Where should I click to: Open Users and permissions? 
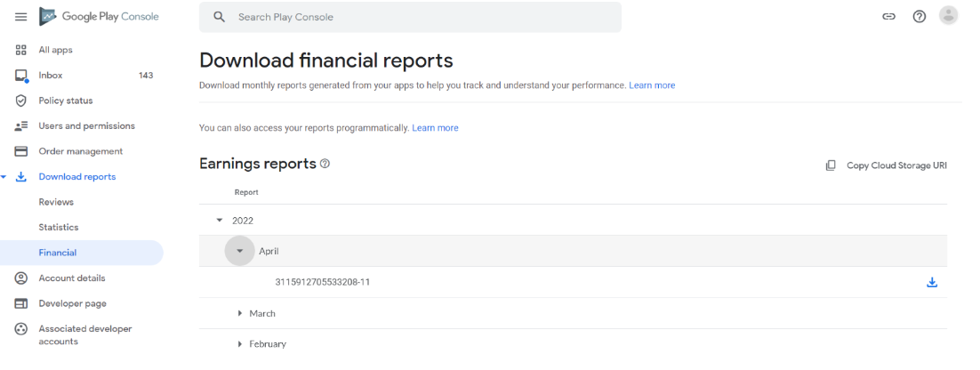pyautogui.click(x=87, y=125)
